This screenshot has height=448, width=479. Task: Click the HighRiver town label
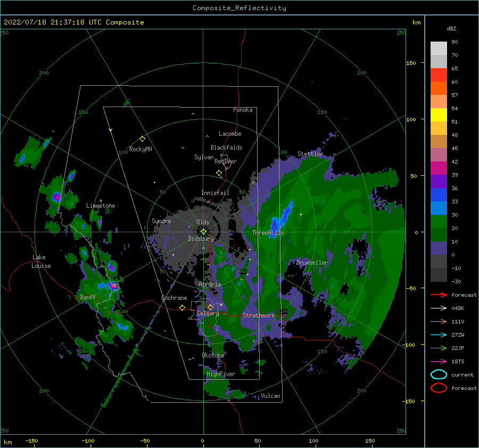point(221,374)
